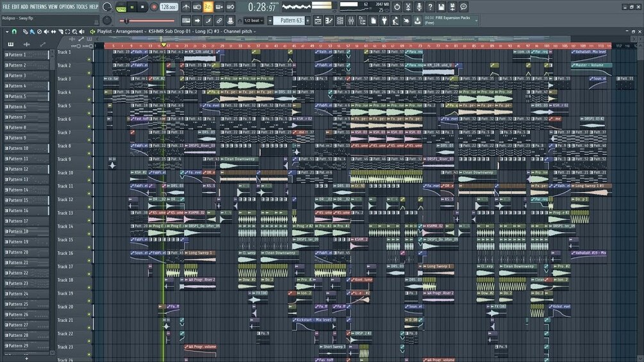
Task: Open the Browser panel icon
Action: 362,20
